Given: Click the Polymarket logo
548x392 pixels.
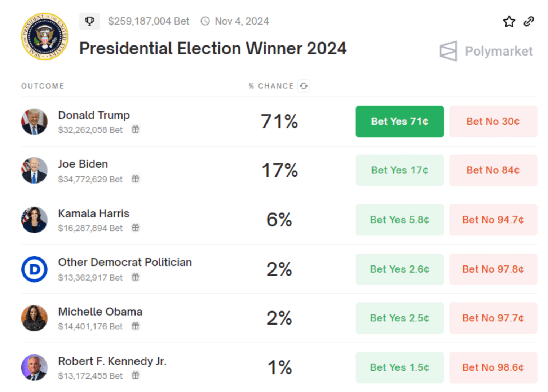Looking at the screenshot, I should coord(486,51).
